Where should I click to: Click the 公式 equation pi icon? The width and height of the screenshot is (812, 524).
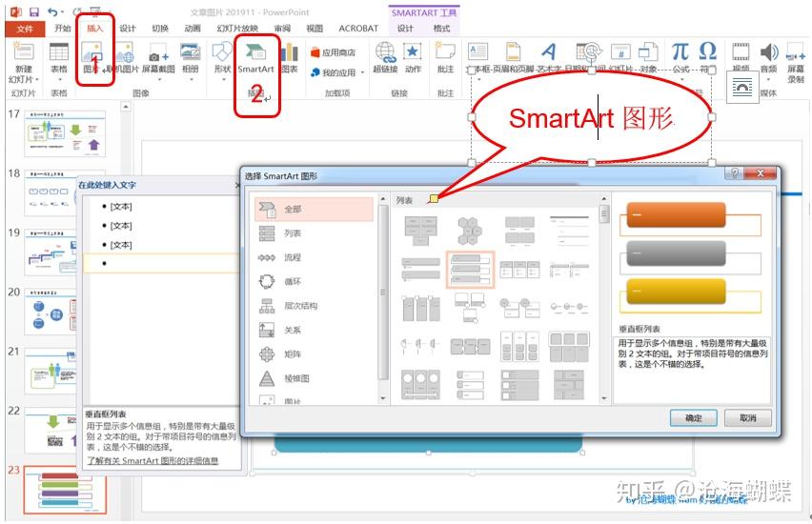(x=680, y=51)
